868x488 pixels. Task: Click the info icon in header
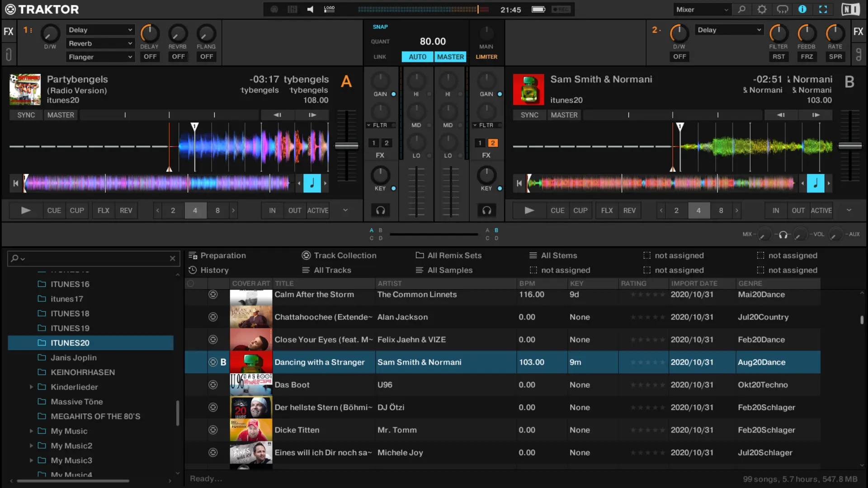tap(802, 9)
